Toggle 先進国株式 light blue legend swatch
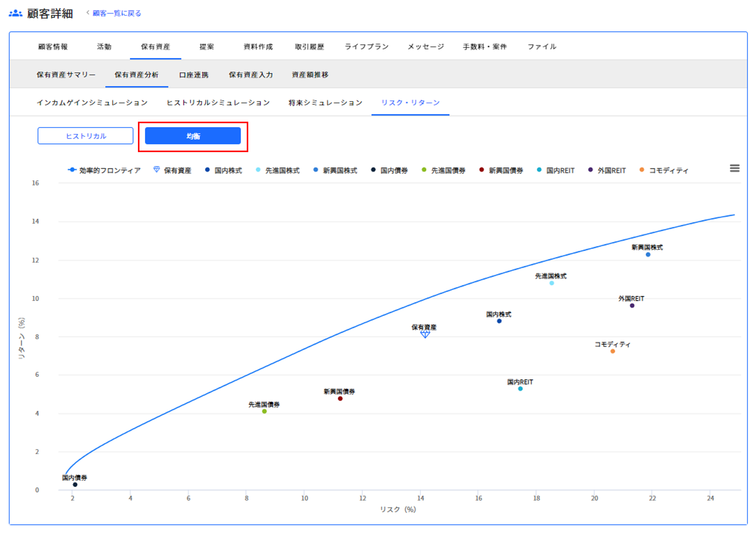Image resolution: width=756 pixels, height=534 pixels. [x=258, y=170]
